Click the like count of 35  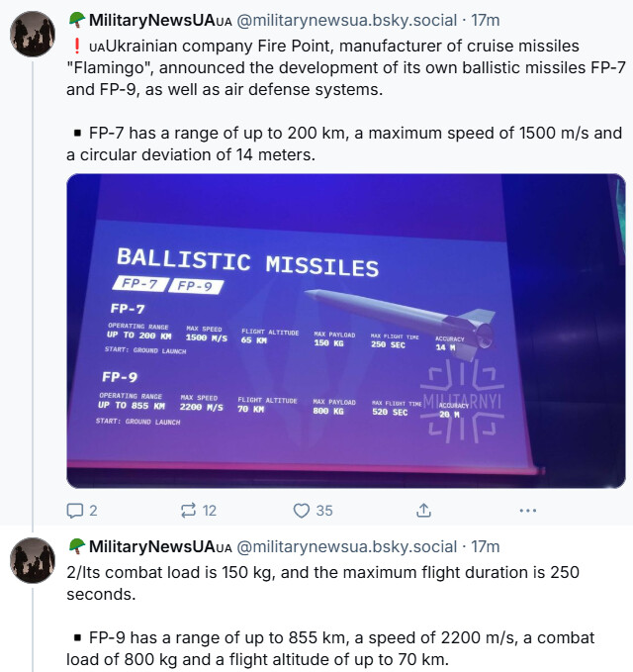coord(324,511)
